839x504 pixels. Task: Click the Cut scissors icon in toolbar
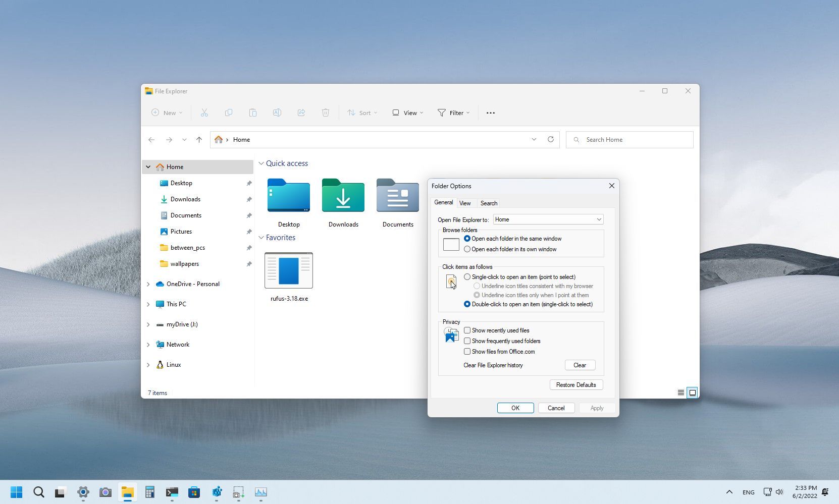coord(204,113)
